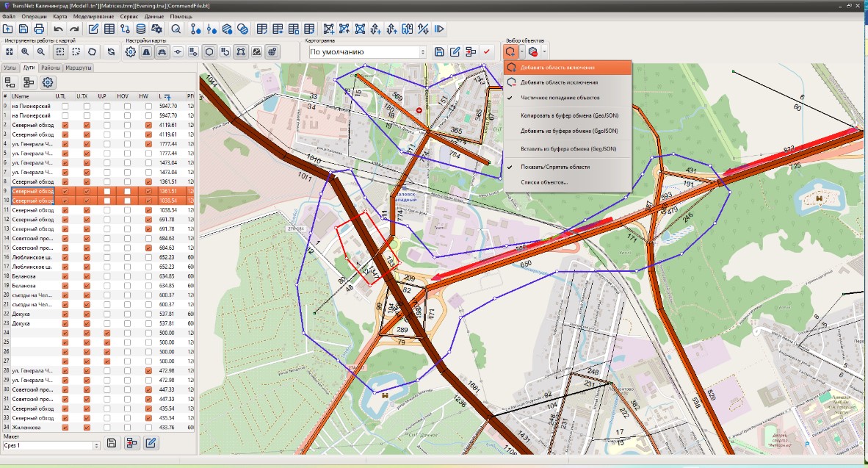This screenshot has height=468, width=868.
Task: Click the Print icon in the main toolbar
Action: (x=39, y=29)
